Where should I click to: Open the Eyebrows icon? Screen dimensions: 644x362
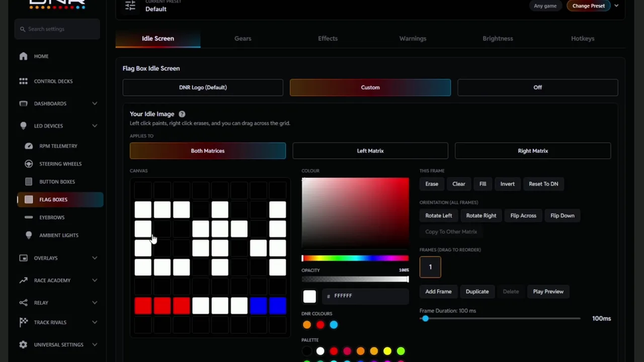29,217
